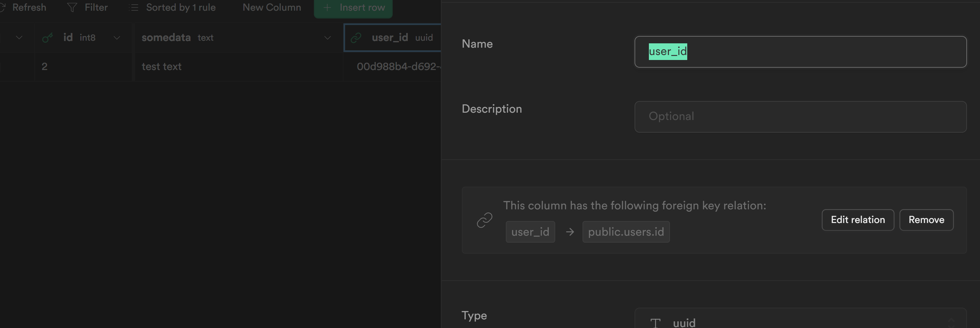Click Remove to delete the foreign key relation
Image resolution: width=980 pixels, height=328 pixels.
(x=926, y=220)
